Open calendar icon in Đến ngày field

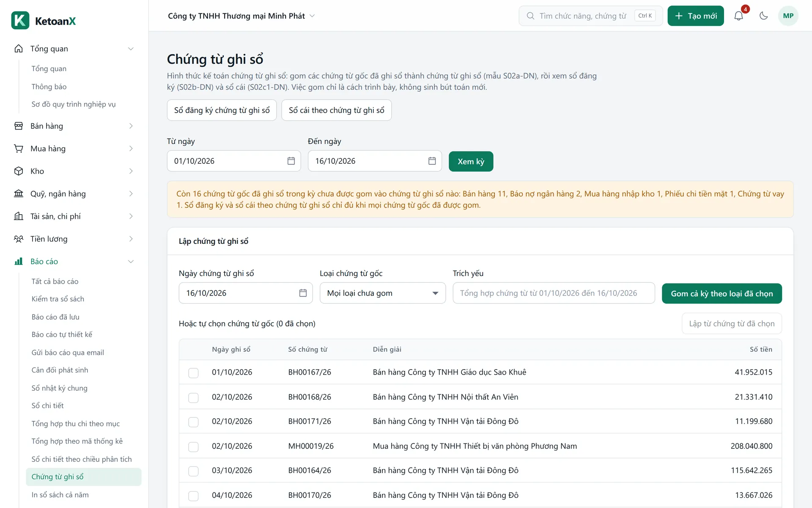432,161
